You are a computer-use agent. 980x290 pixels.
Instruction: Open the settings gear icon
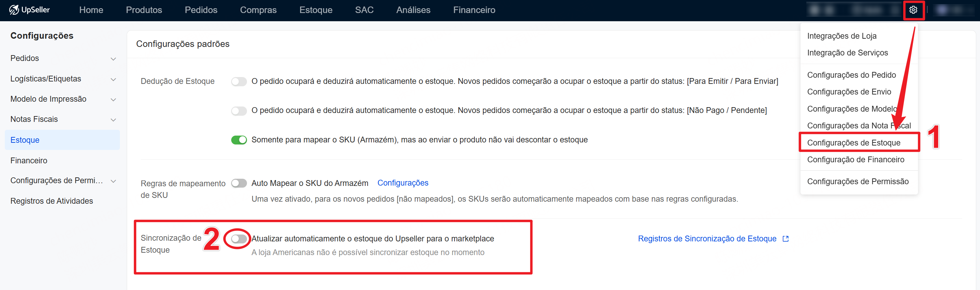coord(913,10)
